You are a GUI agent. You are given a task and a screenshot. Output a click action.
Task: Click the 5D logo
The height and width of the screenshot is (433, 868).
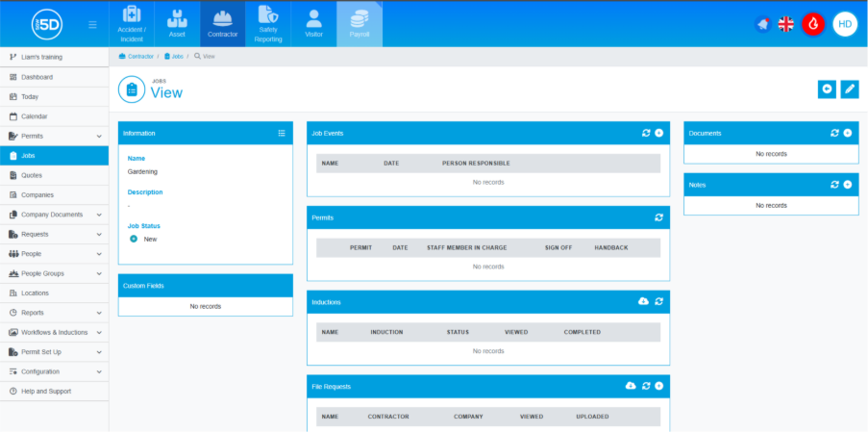[46, 24]
